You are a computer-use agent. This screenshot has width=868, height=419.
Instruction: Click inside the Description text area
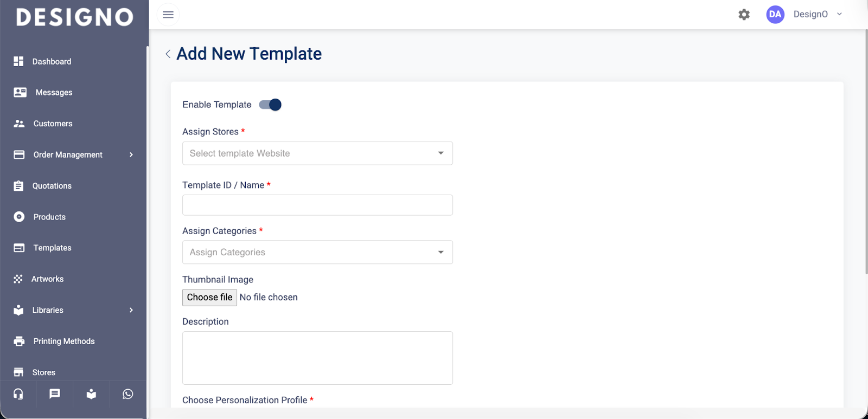coord(317,358)
